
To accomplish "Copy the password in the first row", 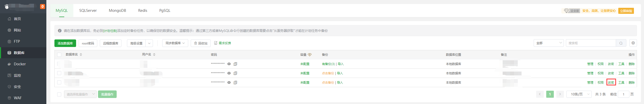I will click(235, 64).
